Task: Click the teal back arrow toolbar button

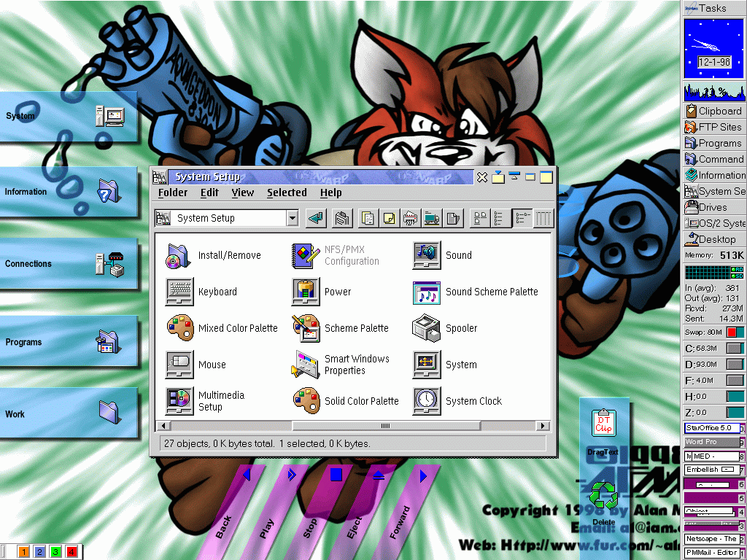Action: click(316, 218)
